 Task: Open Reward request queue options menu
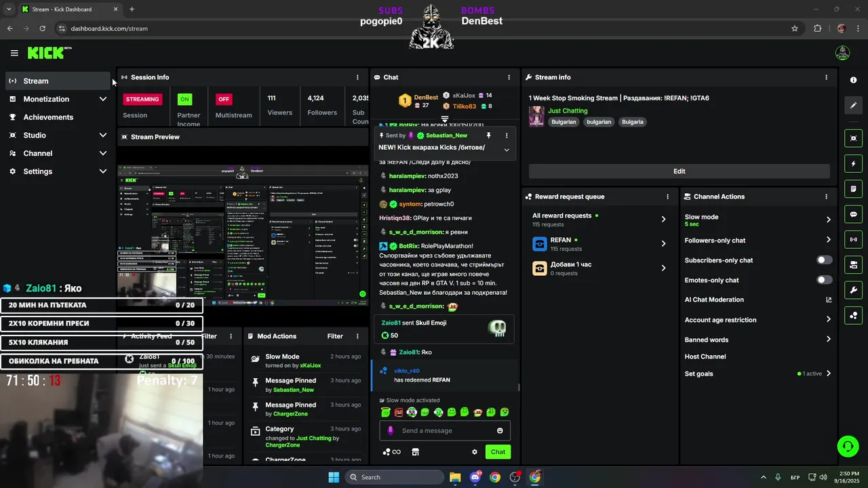[667, 197]
